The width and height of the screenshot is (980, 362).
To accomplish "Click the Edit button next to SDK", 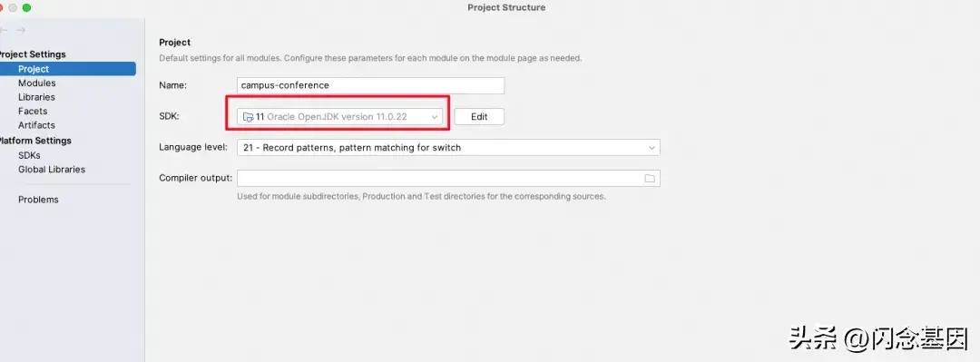I will (x=479, y=117).
